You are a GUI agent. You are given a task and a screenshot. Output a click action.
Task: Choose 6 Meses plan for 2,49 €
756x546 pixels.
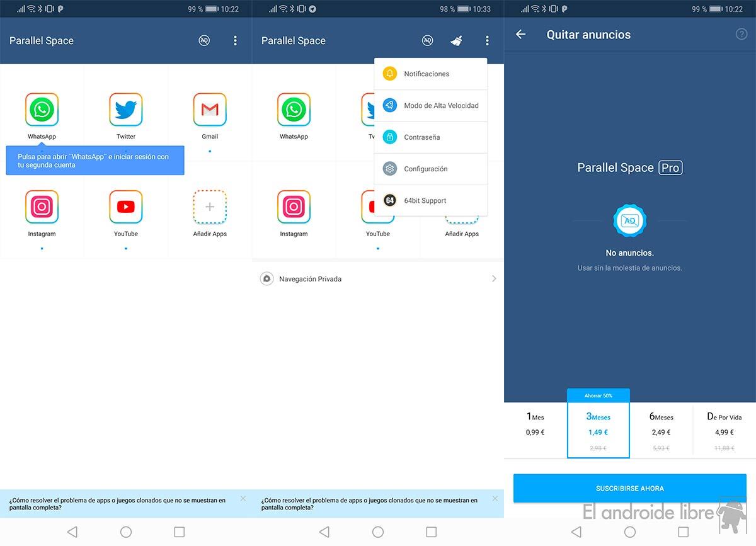(661, 431)
